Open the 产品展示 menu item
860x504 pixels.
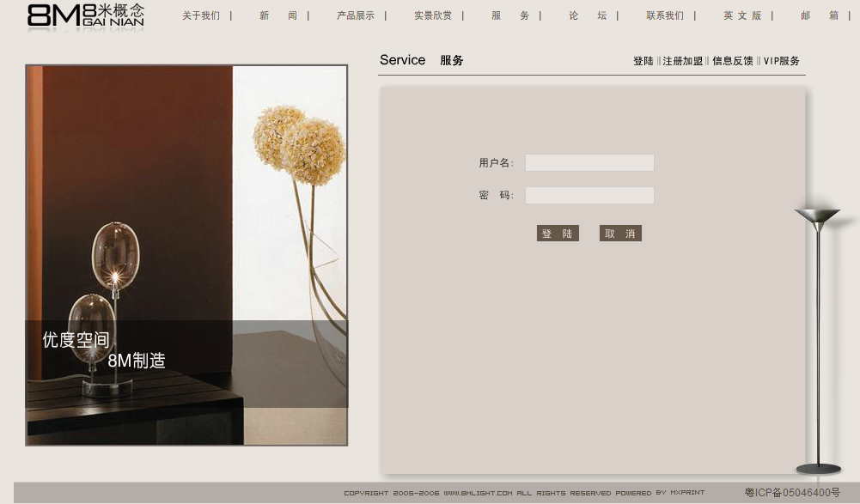(x=356, y=15)
